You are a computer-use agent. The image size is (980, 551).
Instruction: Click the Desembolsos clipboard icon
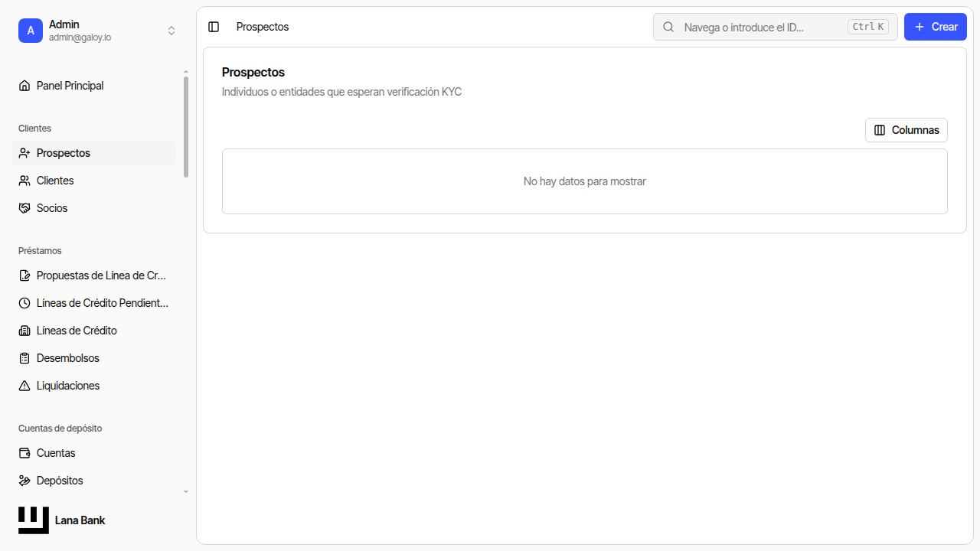point(24,358)
